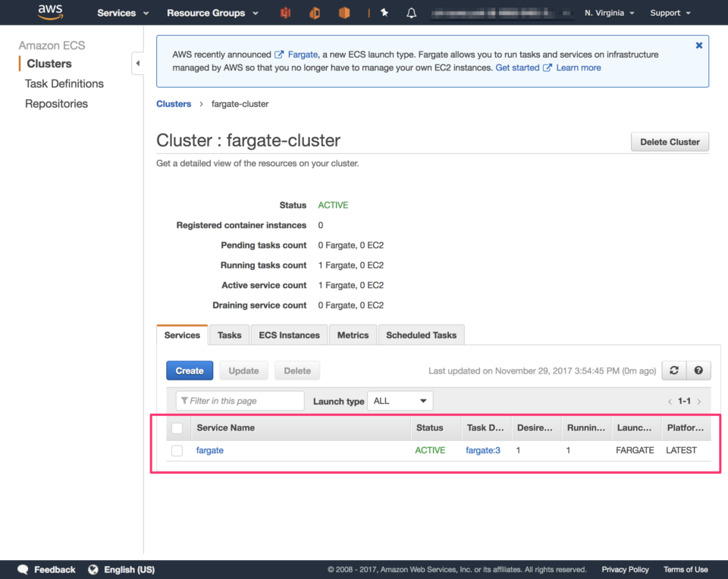The width and height of the screenshot is (728, 579).
Task: Refresh the services list
Action: coord(673,370)
